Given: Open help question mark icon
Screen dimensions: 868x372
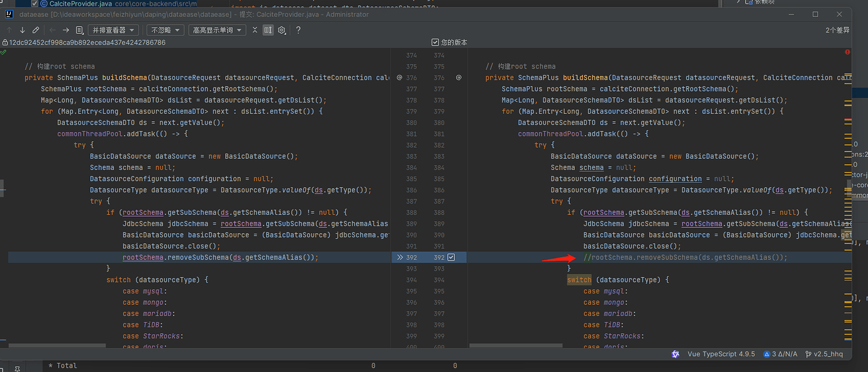Looking at the screenshot, I should pos(298,30).
